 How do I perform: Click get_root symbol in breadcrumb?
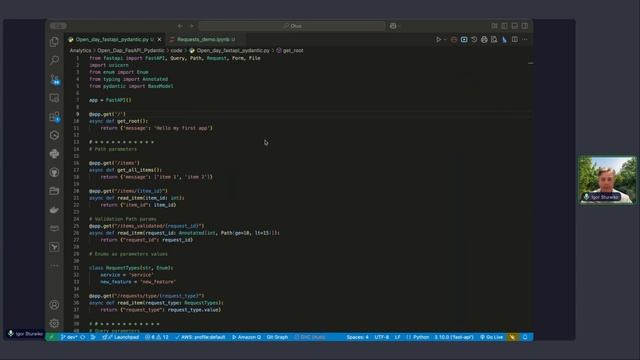(x=293, y=51)
